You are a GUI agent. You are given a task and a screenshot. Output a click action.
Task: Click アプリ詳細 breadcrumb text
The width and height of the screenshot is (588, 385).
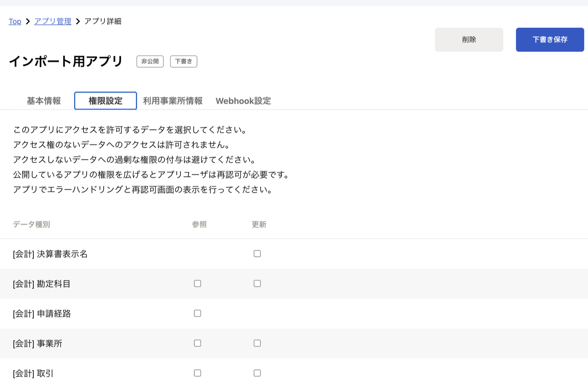click(103, 21)
